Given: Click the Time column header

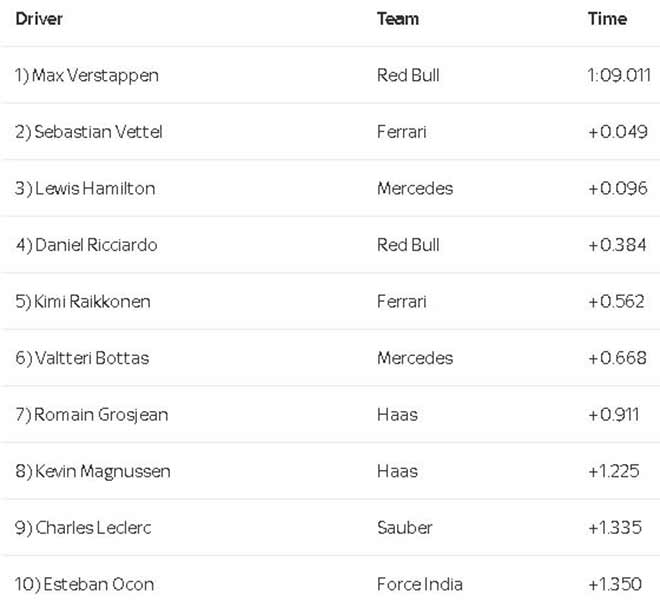Looking at the screenshot, I should (607, 19).
